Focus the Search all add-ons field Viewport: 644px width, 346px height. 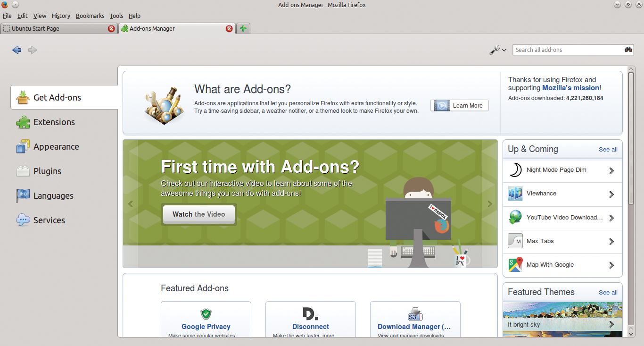[x=569, y=50]
